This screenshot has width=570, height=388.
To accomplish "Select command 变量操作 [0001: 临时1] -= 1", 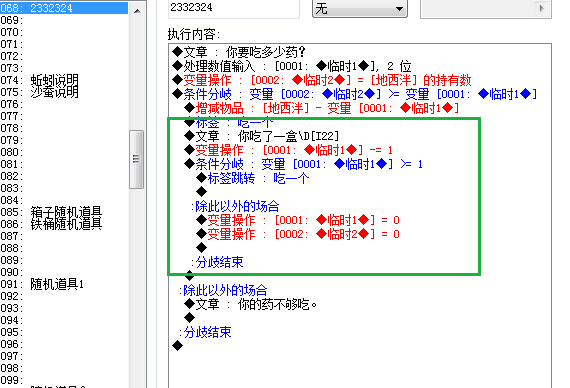I will click(x=288, y=150).
